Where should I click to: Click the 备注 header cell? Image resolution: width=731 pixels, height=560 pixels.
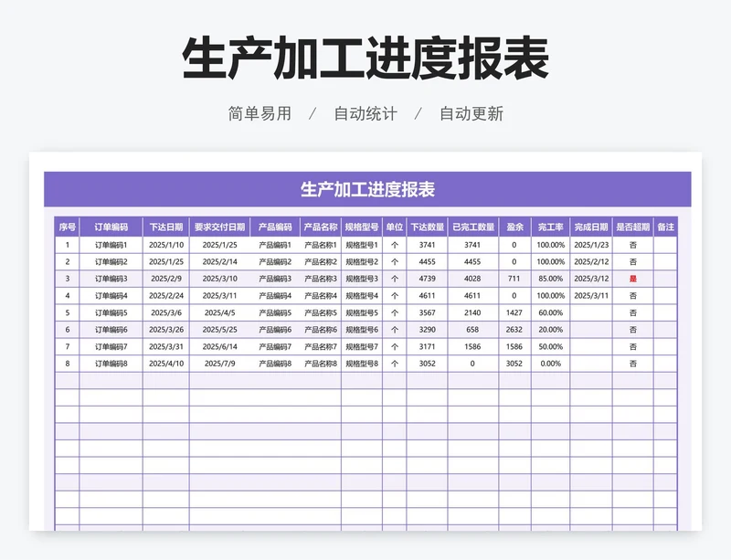tap(665, 227)
